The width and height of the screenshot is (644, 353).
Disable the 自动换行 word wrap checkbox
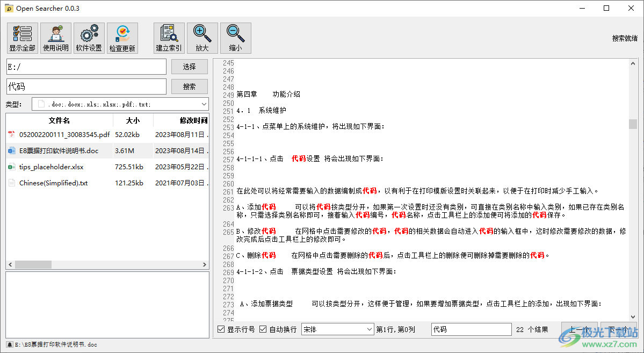tap(263, 329)
